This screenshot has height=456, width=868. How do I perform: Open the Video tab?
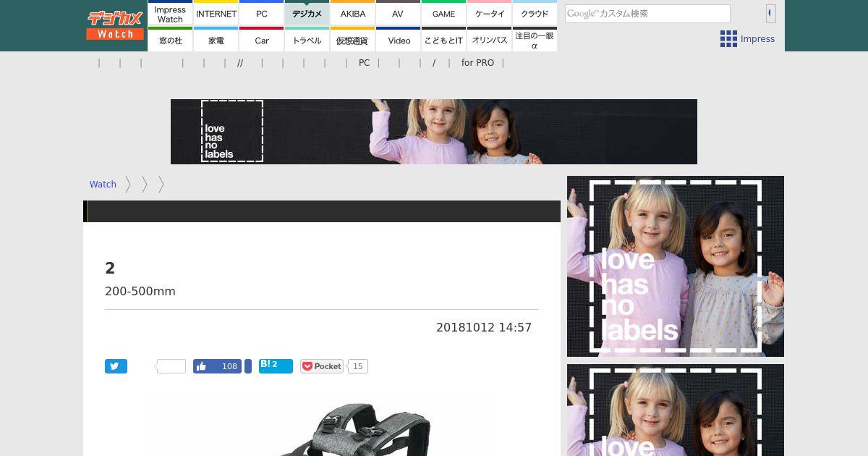pyautogui.click(x=399, y=40)
